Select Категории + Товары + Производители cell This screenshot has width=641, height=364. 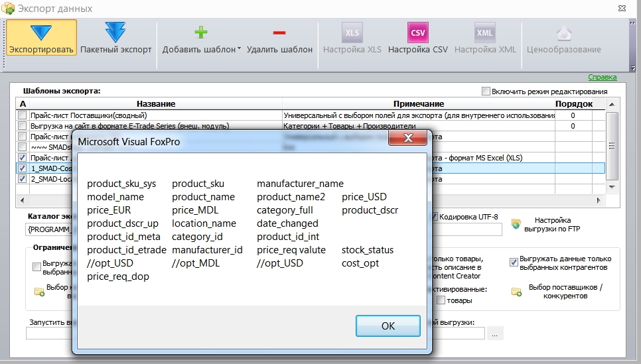pos(419,126)
